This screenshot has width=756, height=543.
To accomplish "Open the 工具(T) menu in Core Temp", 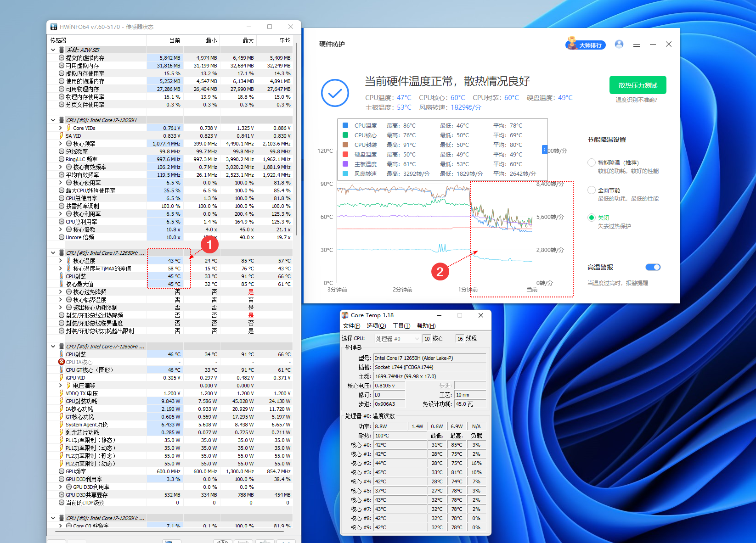I will (x=401, y=326).
